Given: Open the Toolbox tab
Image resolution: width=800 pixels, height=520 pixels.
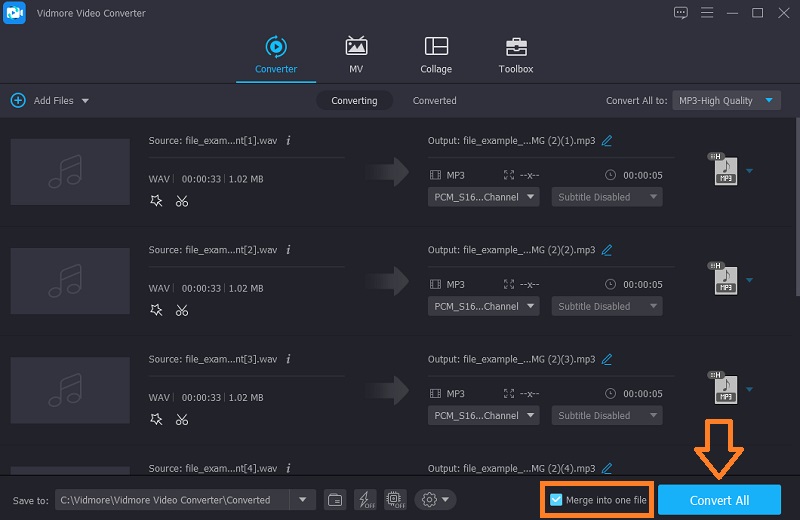Looking at the screenshot, I should tap(515, 54).
